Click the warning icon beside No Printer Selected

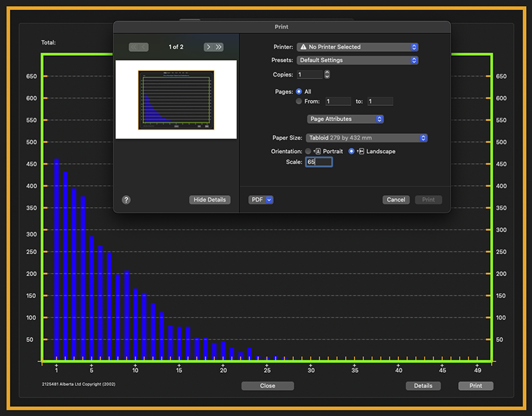[303, 47]
